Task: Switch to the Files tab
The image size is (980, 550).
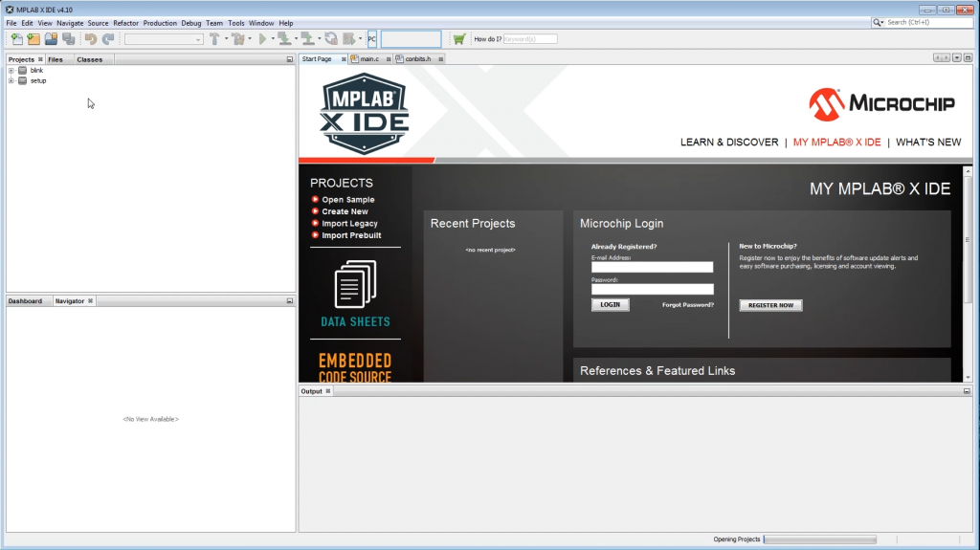Action: [56, 59]
